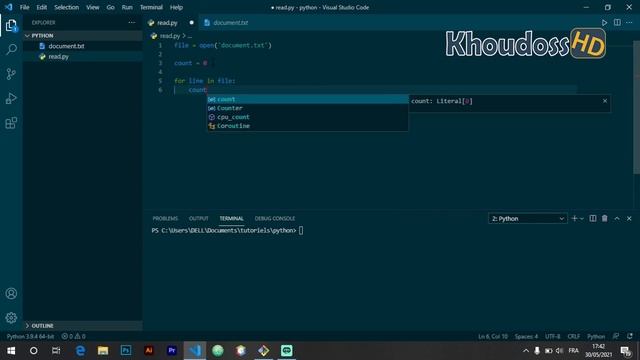Change indentation via Spaces: 4

(526, 336)
